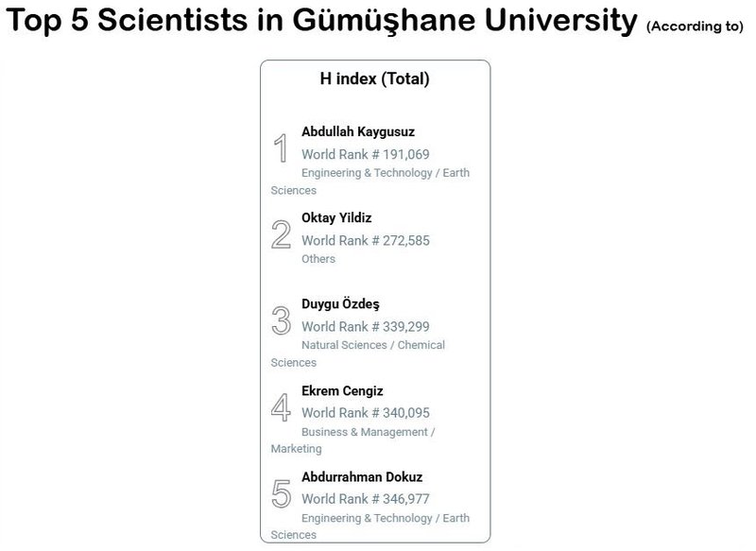The image size is (756, 551).
Task: Open Abdullah Kaygusuz's profile
Action: [x=358, y=131]
